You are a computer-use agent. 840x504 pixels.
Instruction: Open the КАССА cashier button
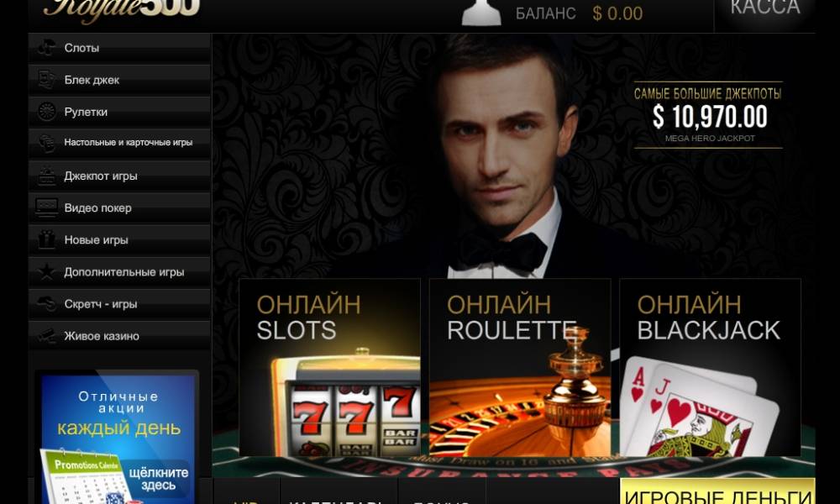[765, 11]
